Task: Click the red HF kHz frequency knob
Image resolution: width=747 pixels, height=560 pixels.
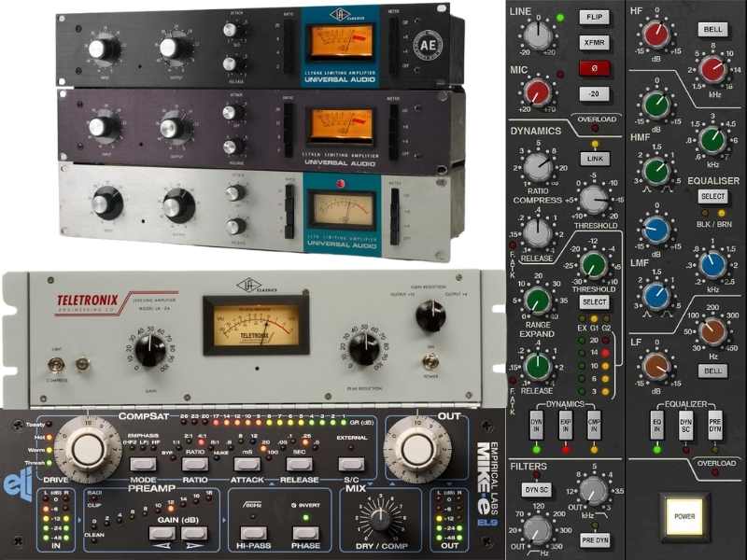Action: (x=712, y=69)
